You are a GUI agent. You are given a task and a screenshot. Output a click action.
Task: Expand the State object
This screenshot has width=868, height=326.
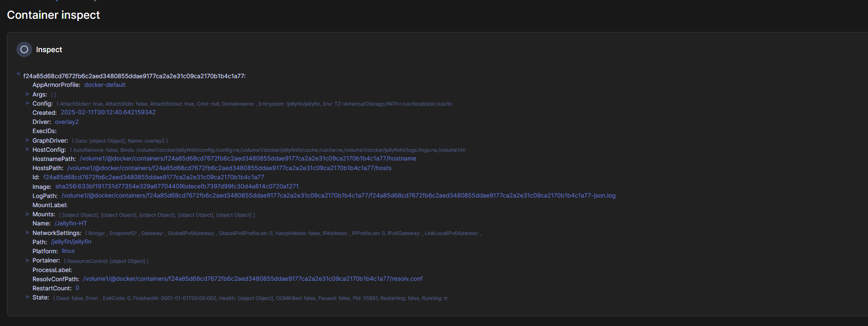27,297
